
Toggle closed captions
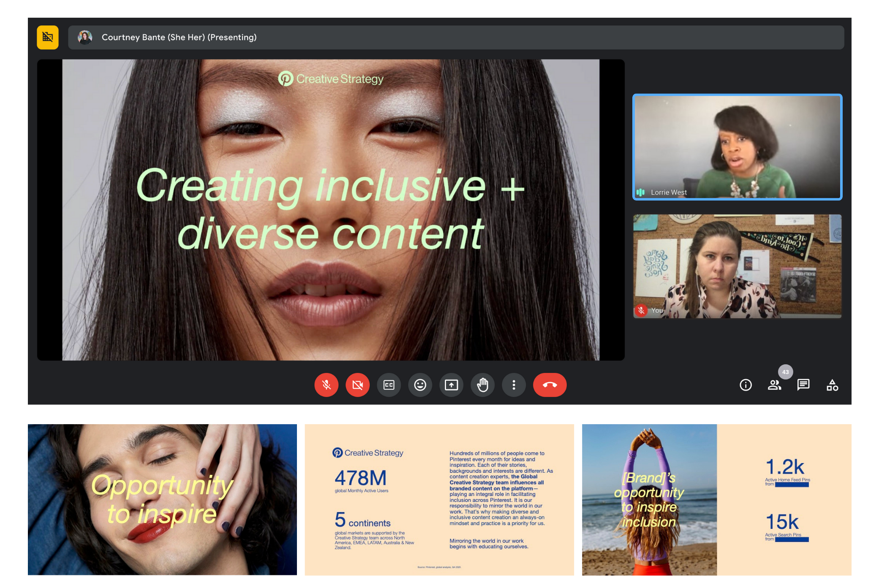[389, 385]
